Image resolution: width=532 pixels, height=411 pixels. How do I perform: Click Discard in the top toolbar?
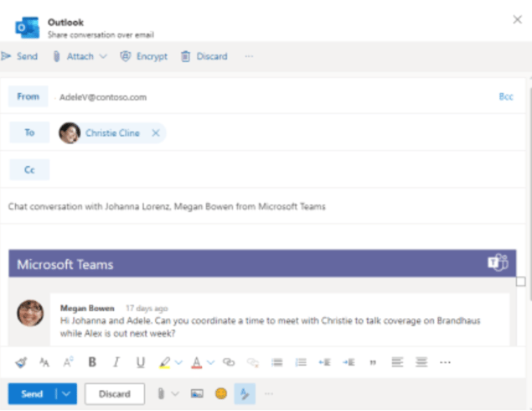(x=204, y=56)
